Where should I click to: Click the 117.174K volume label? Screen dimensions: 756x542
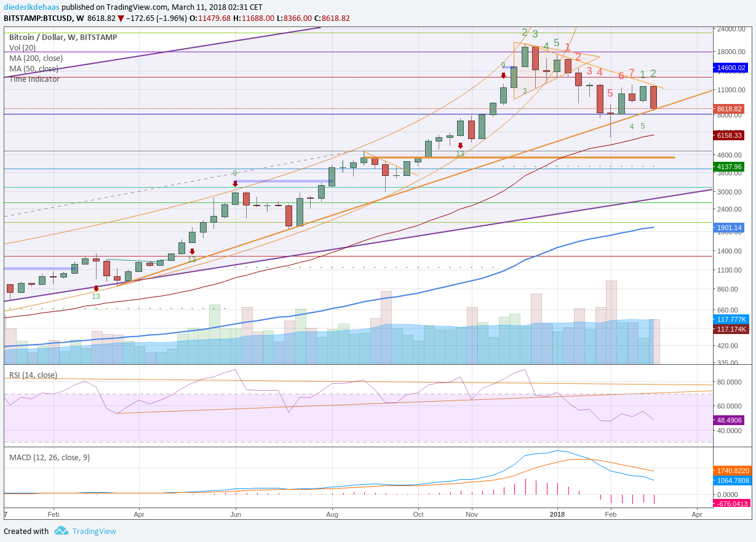pyautogui.click(x=730, y=329)
